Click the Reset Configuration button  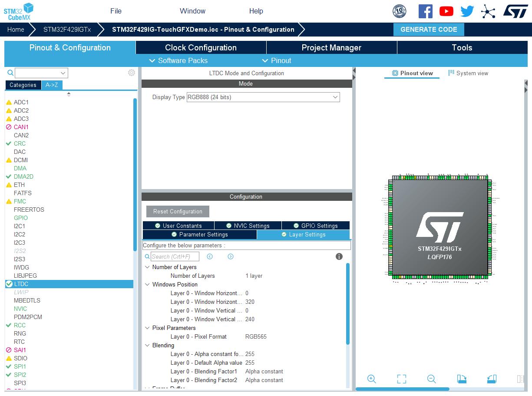(x=177, y=211)
